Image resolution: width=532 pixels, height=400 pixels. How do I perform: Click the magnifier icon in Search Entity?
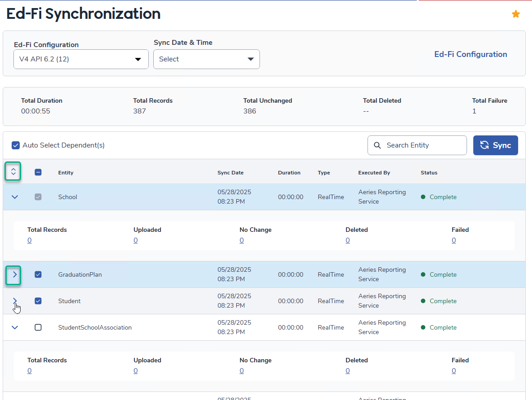tap(377, 145)
